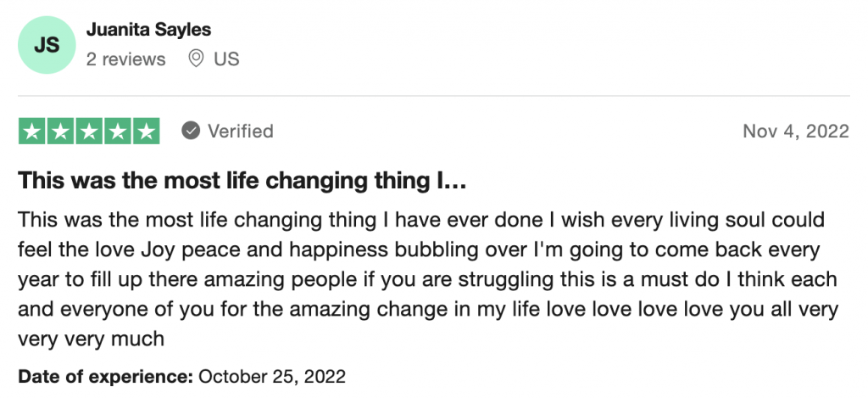Screen dimensions: 868x398
Task: Select the US country label
Action: (227, 59)
